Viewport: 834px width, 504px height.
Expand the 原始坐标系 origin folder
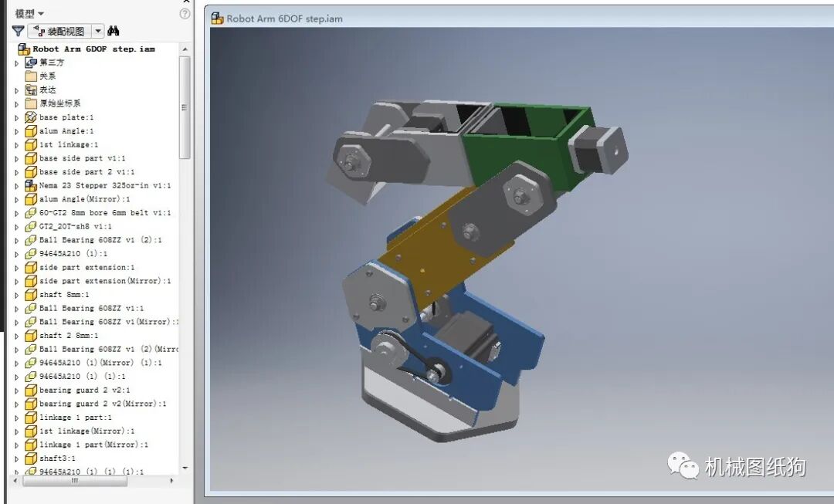point(16,103)
